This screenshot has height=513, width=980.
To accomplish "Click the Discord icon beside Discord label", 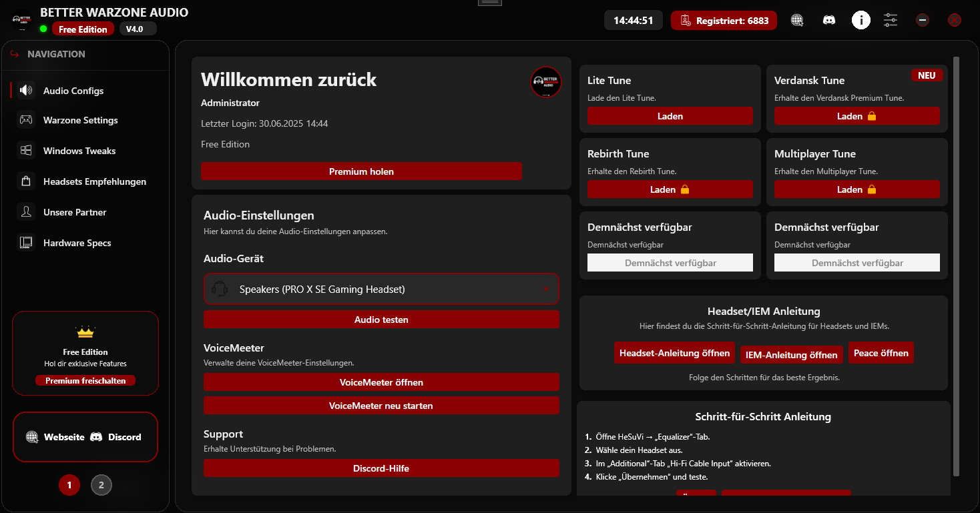I will [x=96, y=437].
